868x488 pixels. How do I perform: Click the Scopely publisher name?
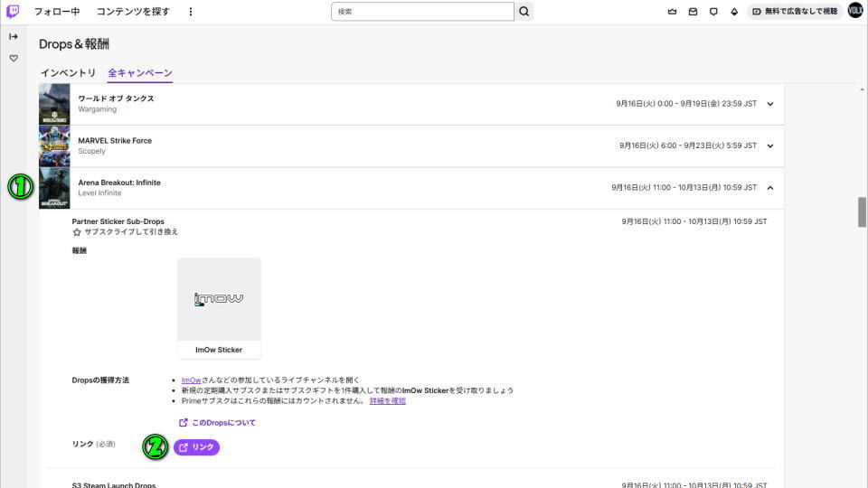[92, 151]
